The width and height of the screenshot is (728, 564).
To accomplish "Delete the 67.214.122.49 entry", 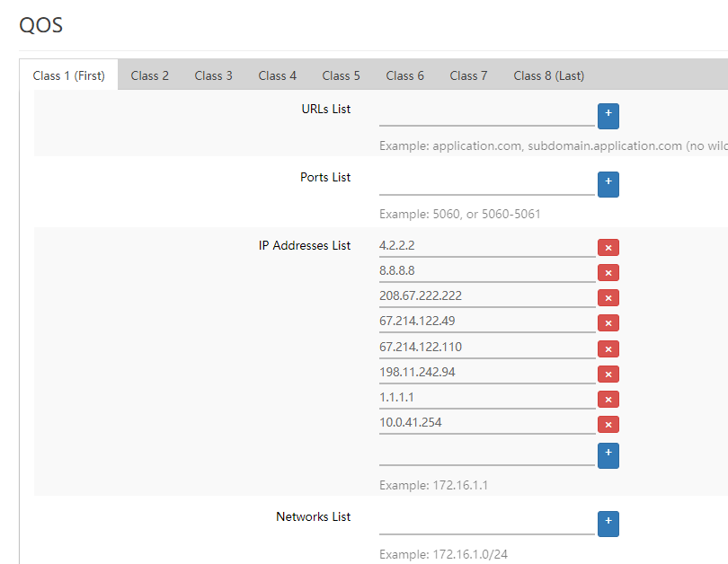I will click(608, 323).
